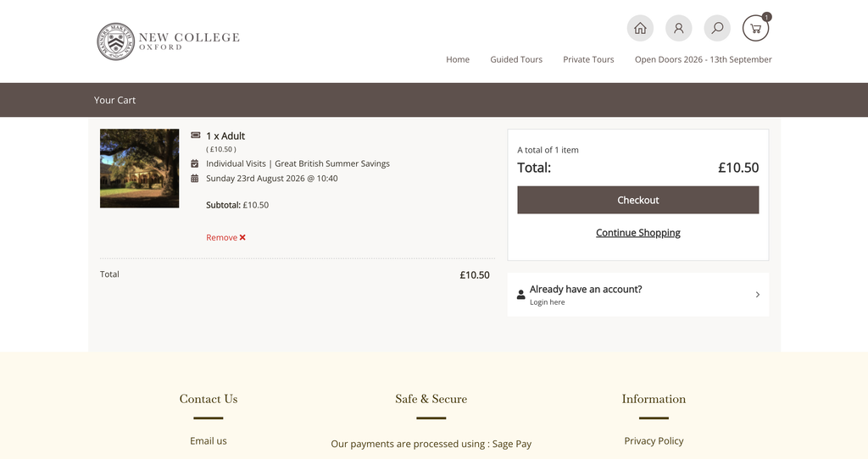Go to Home menu item

pos(458,59)
